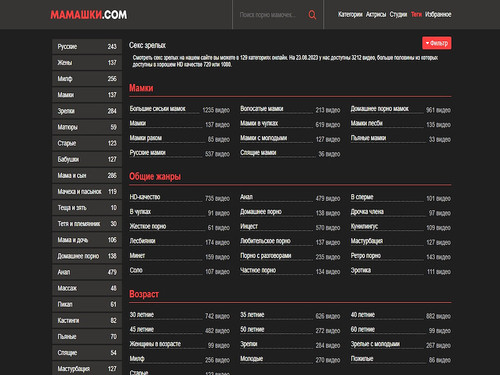Open the Русские мамки tag link
The width and height of the screenshot is (500, 375).
(x=148, y=153)
